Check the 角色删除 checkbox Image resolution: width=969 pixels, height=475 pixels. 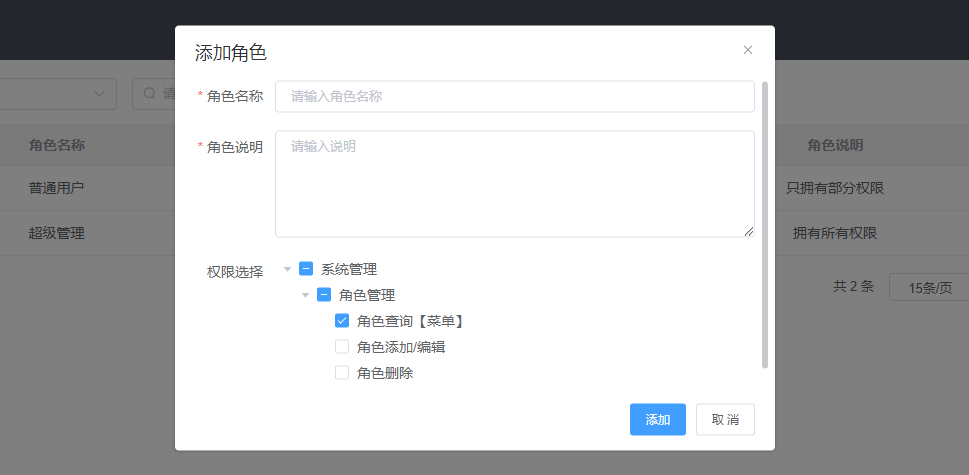[342, 372]
